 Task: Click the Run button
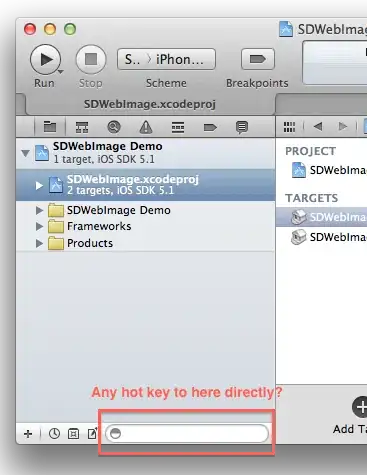tap(45, 59)
